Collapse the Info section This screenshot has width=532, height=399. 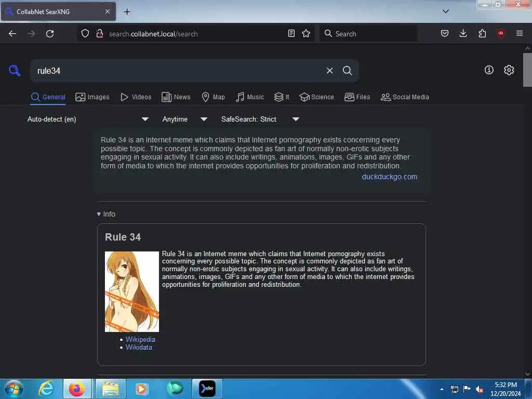click(x=106, y=214)
